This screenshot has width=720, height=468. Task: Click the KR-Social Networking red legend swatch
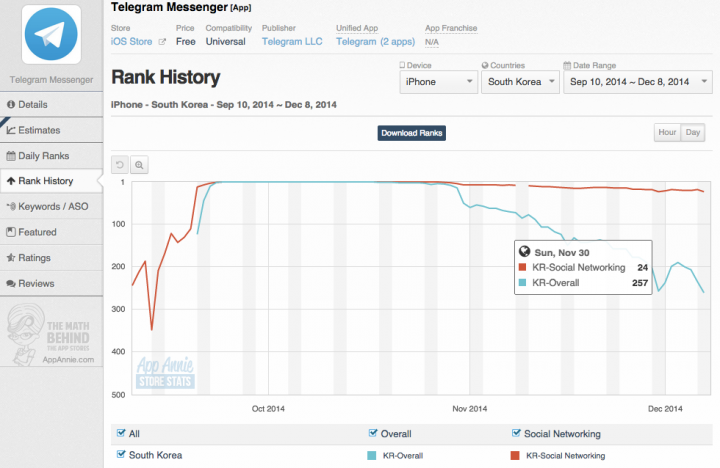(515, 456)
